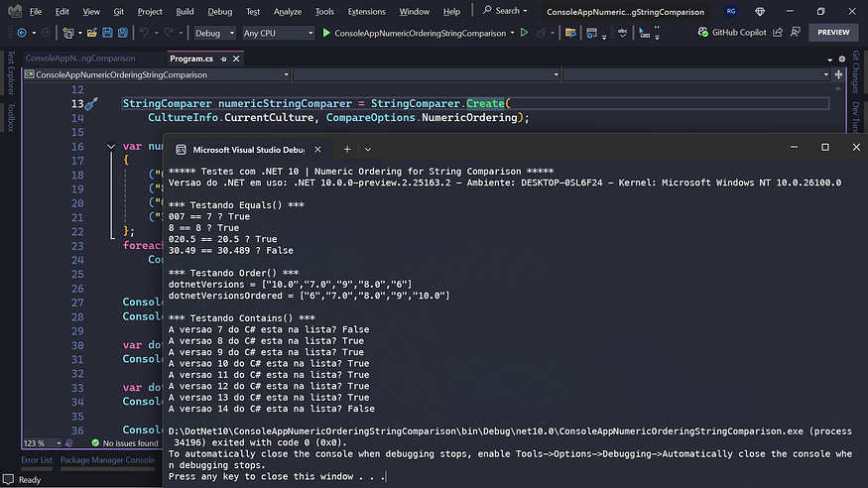This screenshot has height=488, width=868.
Task: Click Start Without Debugging outline play icon
Action: point(524,33)
